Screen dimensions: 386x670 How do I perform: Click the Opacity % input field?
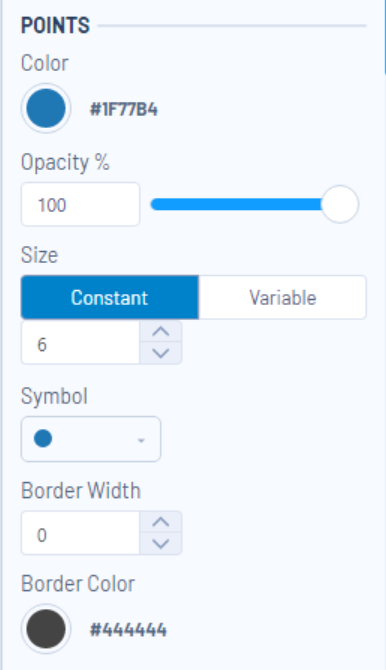pyautogui.click(x=80, y=204)
